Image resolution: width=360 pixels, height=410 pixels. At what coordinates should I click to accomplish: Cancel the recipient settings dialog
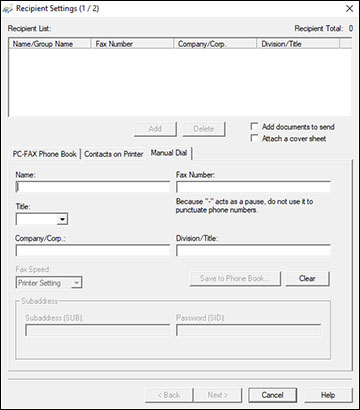272,395
